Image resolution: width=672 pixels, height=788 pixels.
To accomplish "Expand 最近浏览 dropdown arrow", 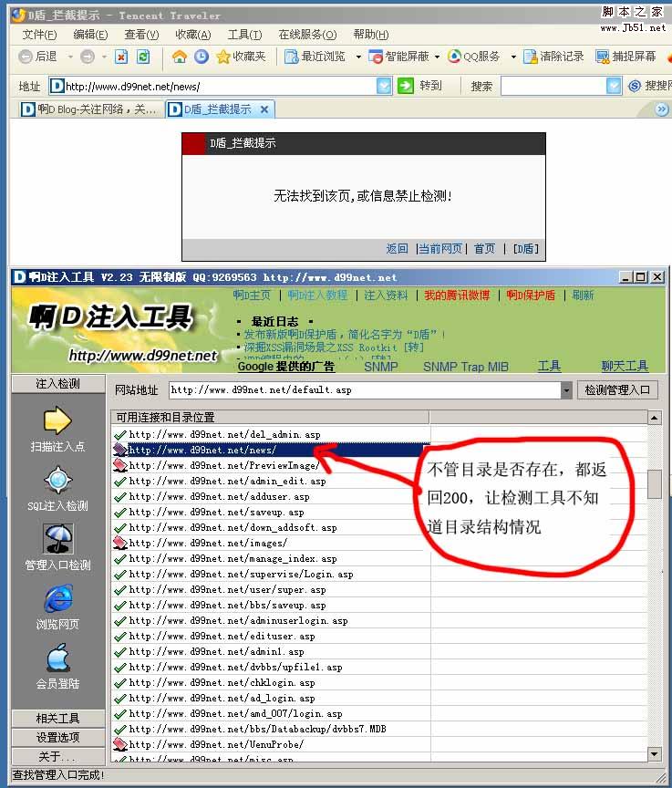I will click(x=358, y=57).
